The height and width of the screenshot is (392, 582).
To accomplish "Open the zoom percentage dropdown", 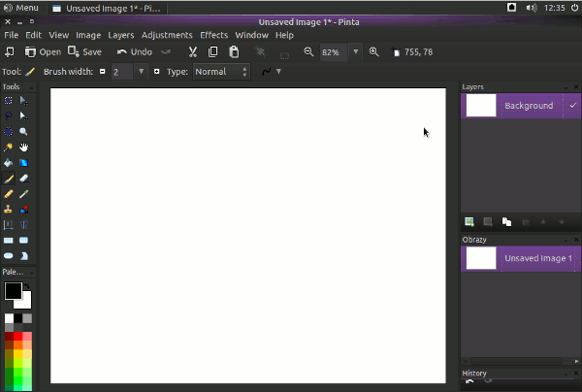I will pyautogui.click(x=355, y=52).
